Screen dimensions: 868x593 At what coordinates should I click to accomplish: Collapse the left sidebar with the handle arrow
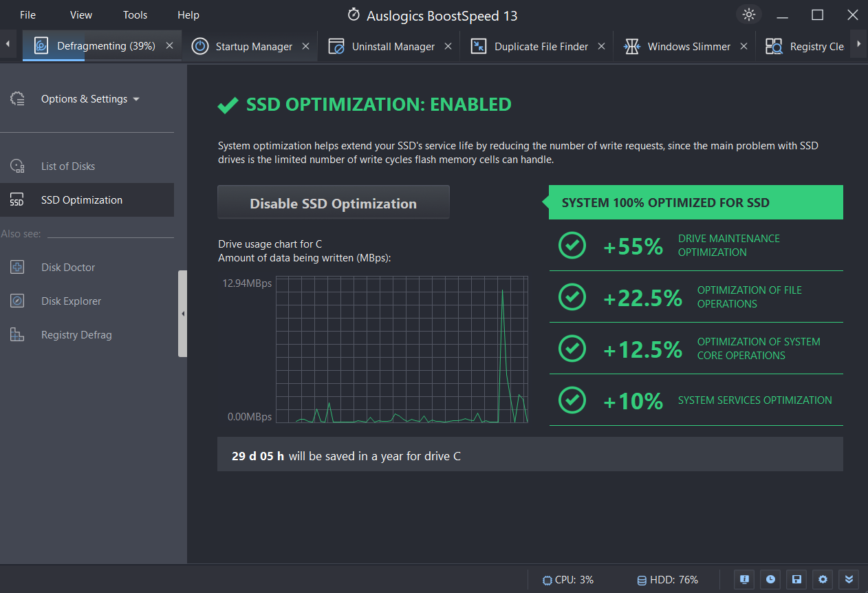182,314
